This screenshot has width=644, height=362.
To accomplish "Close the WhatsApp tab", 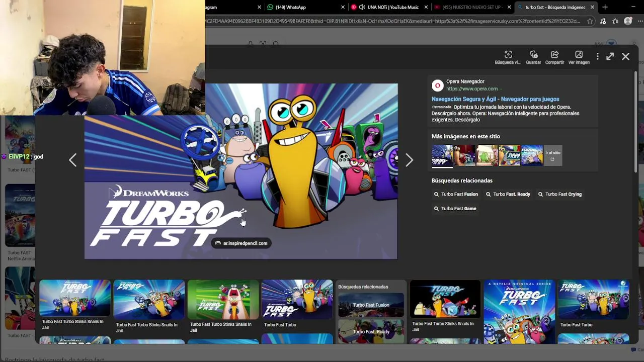I will point(343,7).
